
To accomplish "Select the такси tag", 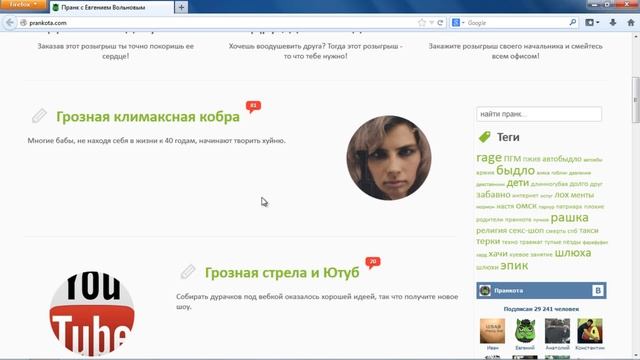I will (589, 231).
